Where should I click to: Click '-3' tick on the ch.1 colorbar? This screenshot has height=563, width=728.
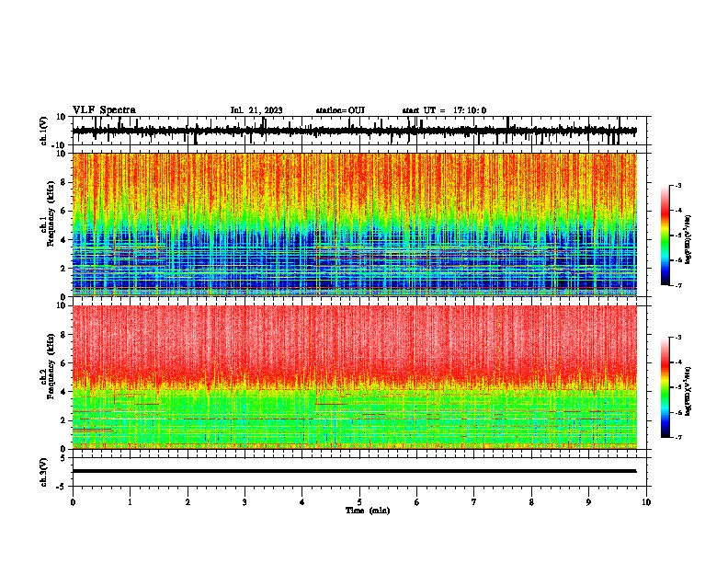pos(677,185)
